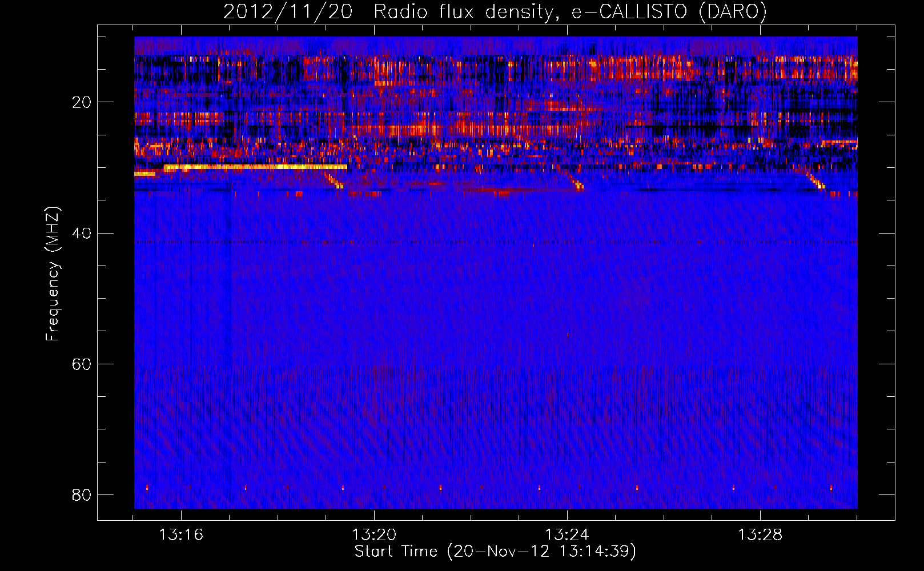Click the long bright yellow horizontal emission band

coord(255,167)
